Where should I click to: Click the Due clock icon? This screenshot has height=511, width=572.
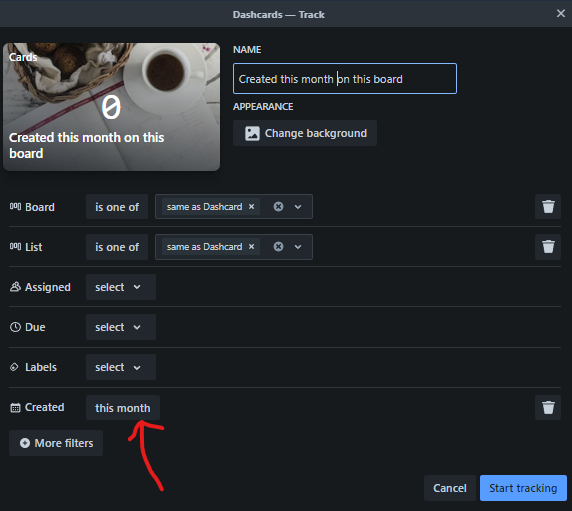(x=15, y=327)
